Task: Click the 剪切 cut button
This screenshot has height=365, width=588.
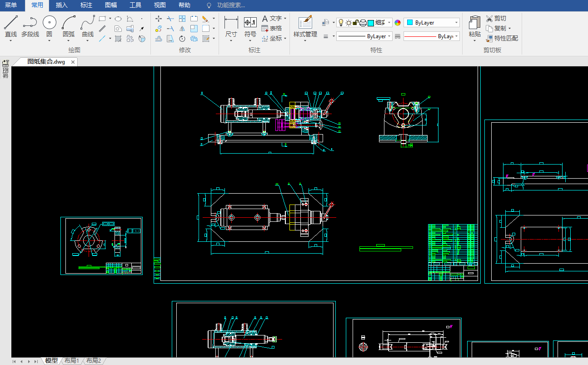Action: coord(496,18)
